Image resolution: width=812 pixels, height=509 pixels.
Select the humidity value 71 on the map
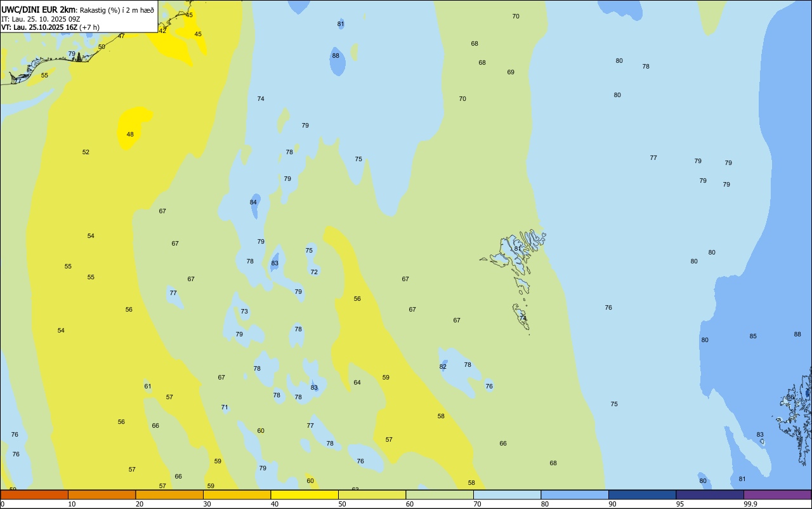click(x=225, y=407)
